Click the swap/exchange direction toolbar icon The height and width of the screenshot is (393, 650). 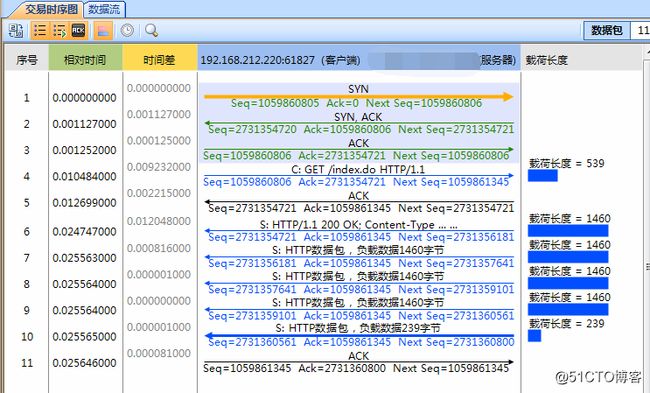click(16, 31)
